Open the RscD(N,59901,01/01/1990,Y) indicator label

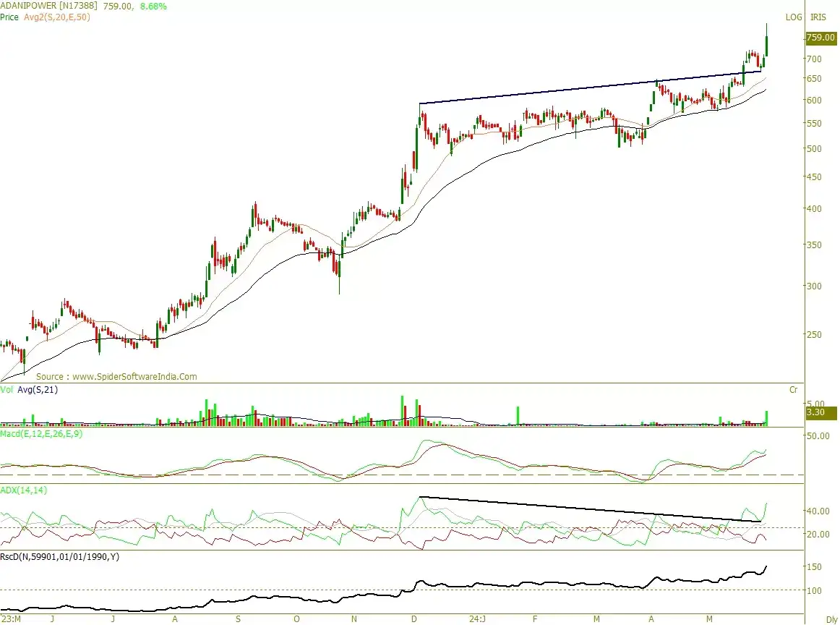[59, 557]
